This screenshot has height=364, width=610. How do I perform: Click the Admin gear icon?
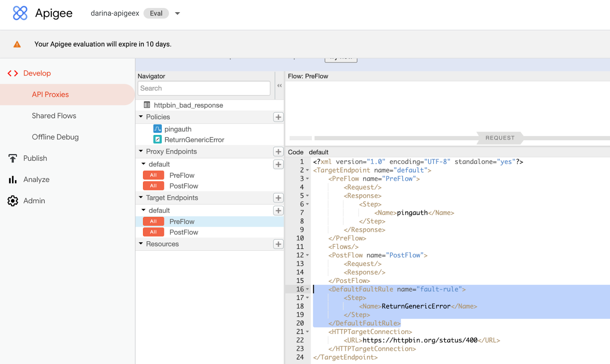pos(13,200)
